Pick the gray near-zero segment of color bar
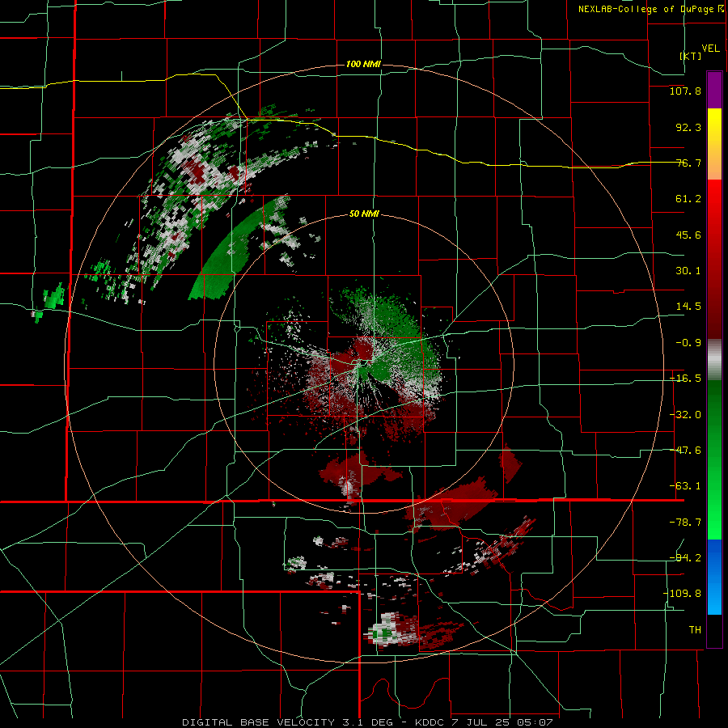This screenshot has height=728, width=728. coord(714,359)
